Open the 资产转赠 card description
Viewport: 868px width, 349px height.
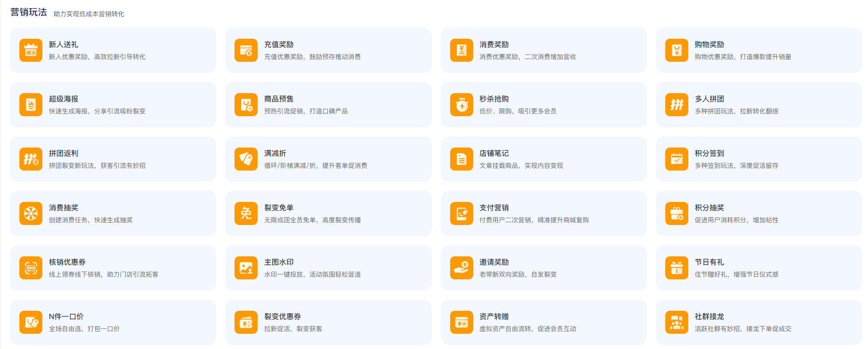tap(528, 329)
